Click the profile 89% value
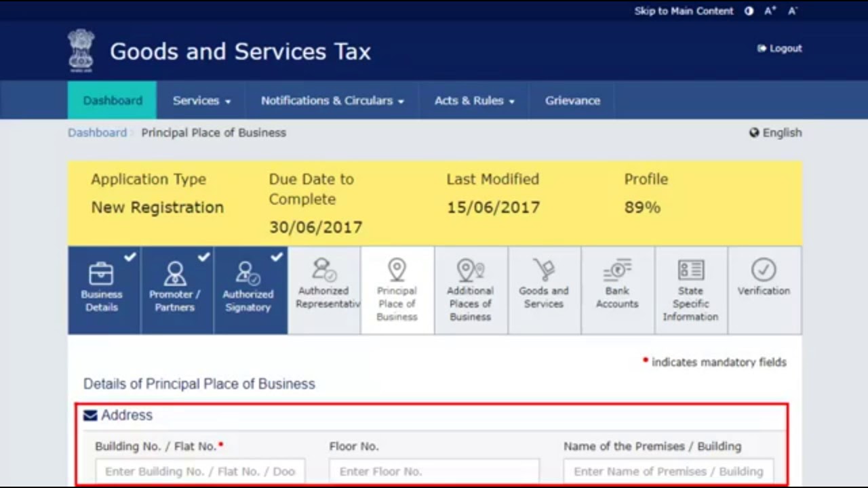The height and width of the screenshot is (488, 868). pyautogui.click(x=642, y=207)
